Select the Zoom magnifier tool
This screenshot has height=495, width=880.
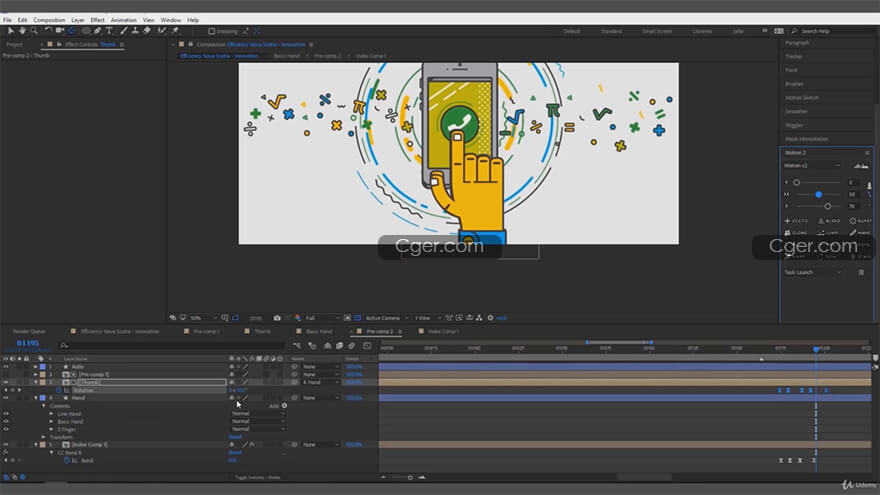[34, 31]
